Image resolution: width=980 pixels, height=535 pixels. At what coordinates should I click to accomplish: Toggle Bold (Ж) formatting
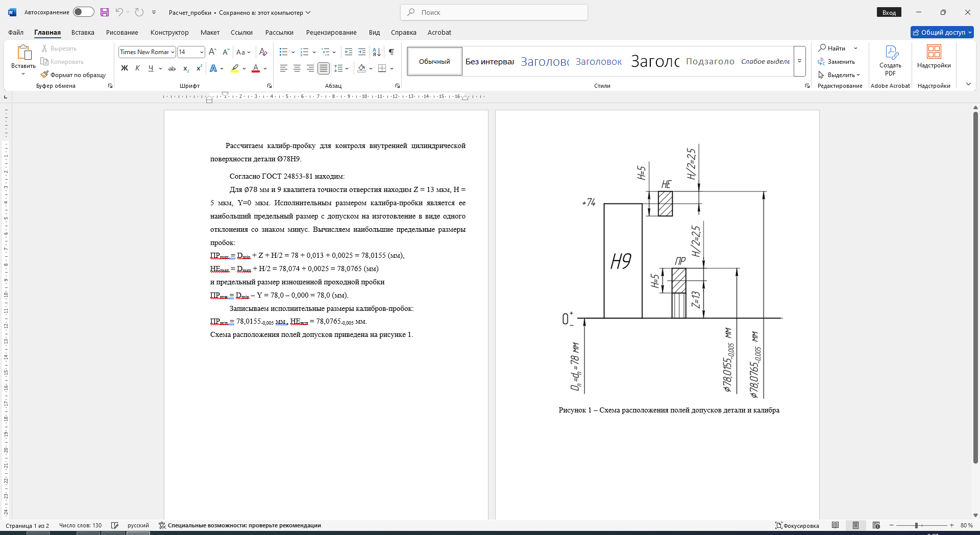point(125,68)
